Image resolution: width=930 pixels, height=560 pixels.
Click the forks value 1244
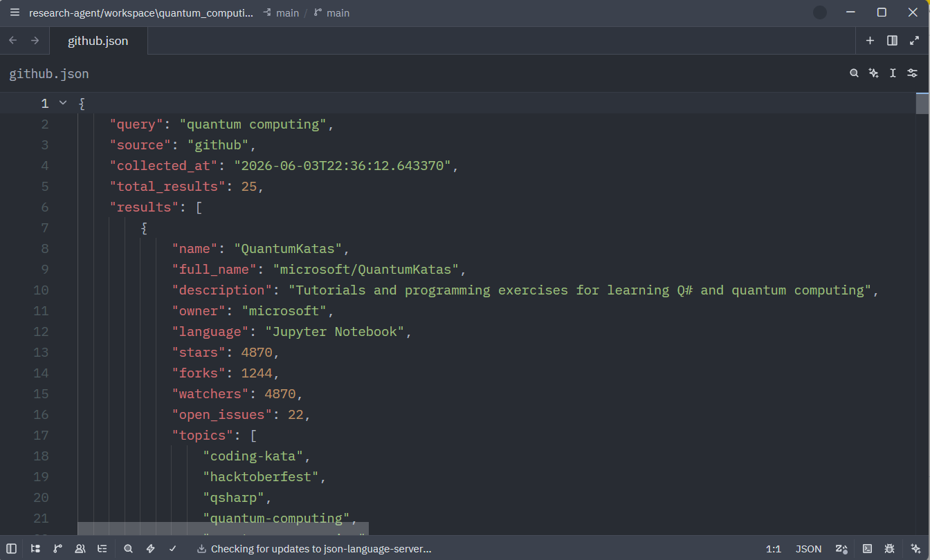point(257,373)
